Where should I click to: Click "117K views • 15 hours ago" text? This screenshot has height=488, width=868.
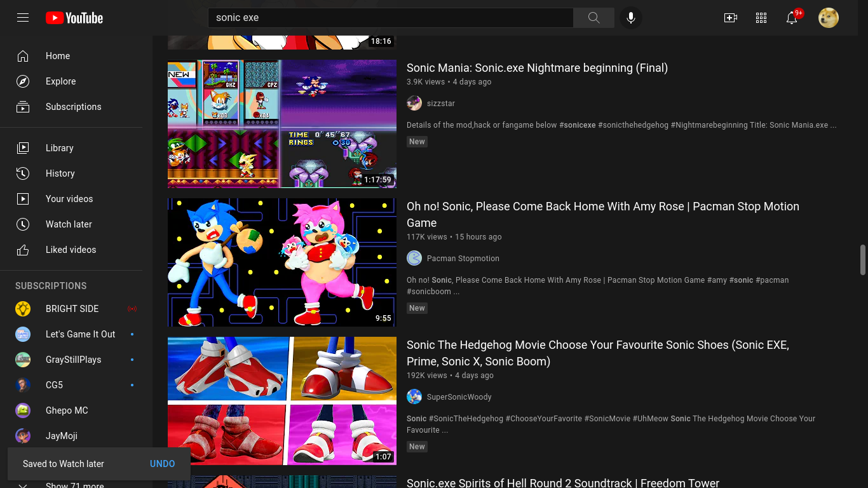(454, 237)
